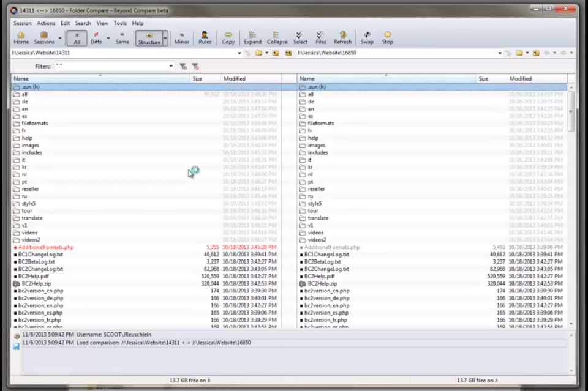Image resolution: width=588 pixels, height=391 pixels.
Task: Open the Files comparison icon
Action: pyautogui.click(x=320, y=37)
